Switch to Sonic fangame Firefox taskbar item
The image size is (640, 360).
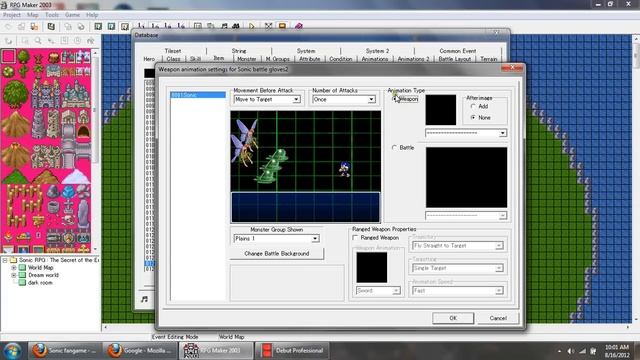click(65, 351)
